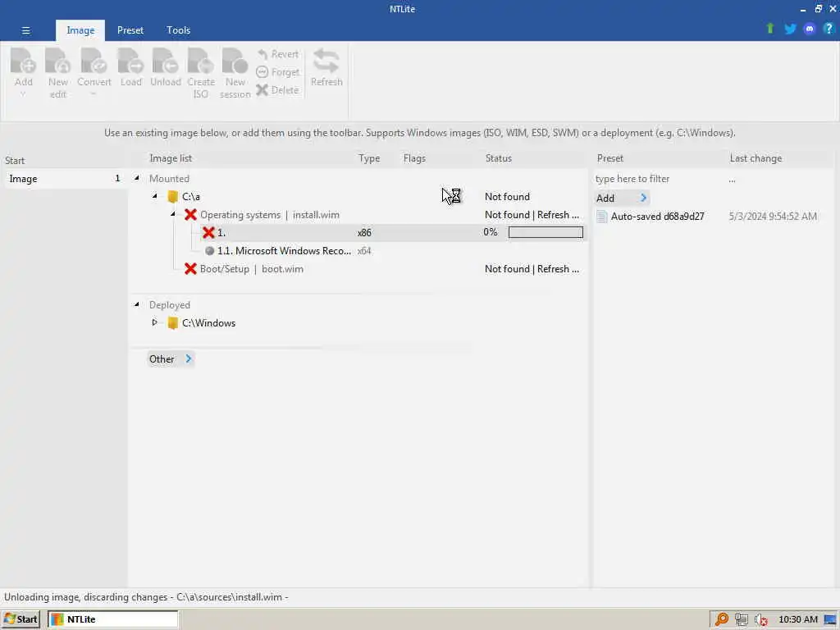840x630 pixels.
Task: Switch to the Tools tab
Action: 178,30
